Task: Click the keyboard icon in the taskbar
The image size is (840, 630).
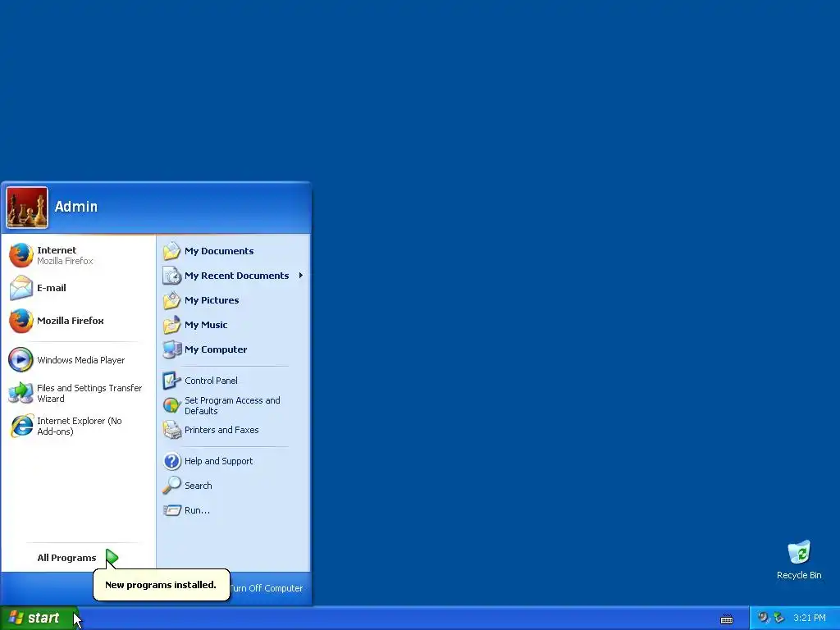Action: click(x=727, y=619)
